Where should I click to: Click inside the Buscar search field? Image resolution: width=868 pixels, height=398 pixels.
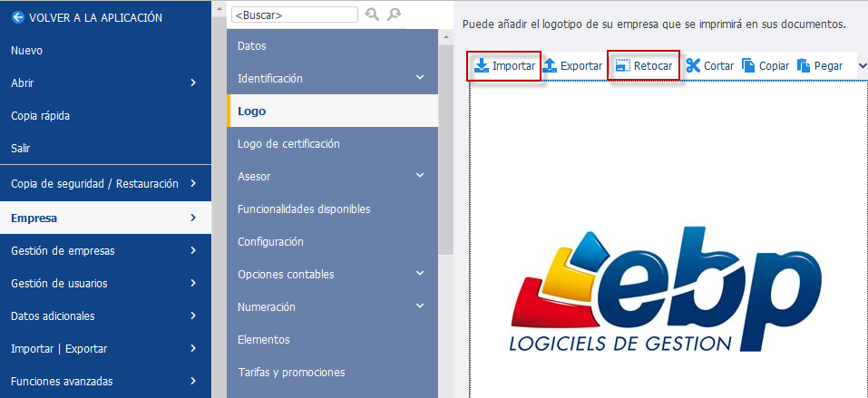[295, 15]
